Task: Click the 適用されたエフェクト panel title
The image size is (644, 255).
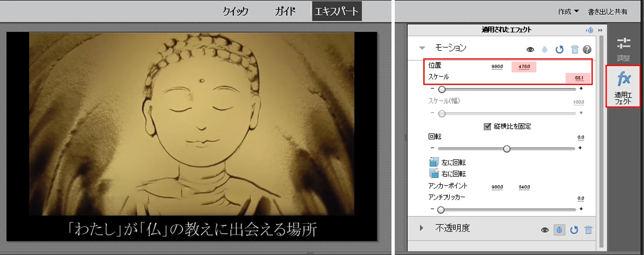Action: coord(507,30)
